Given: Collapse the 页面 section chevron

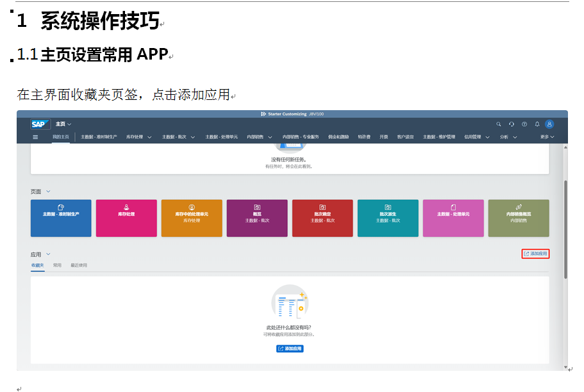Looking at the screenshot, I should pos(48,192).
